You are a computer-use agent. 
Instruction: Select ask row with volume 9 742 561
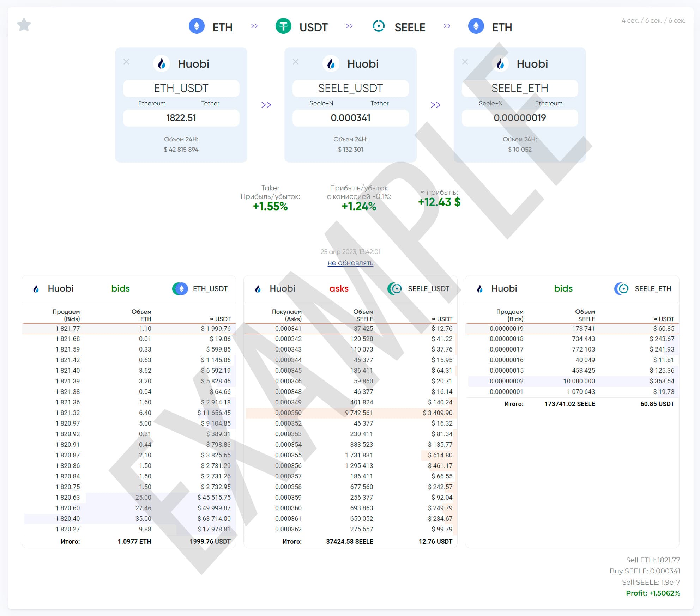(x=350, y=413)
